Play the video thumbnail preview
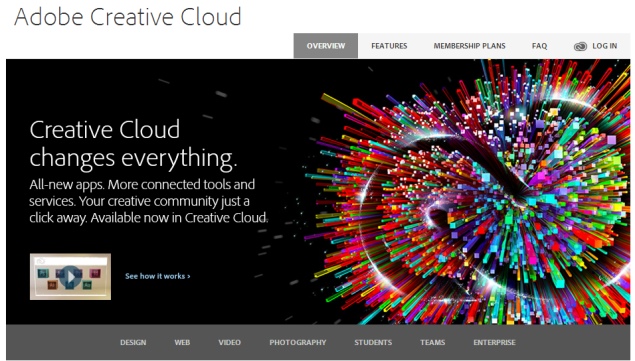This screenshot has width=635, height=361. click(70, 277)
